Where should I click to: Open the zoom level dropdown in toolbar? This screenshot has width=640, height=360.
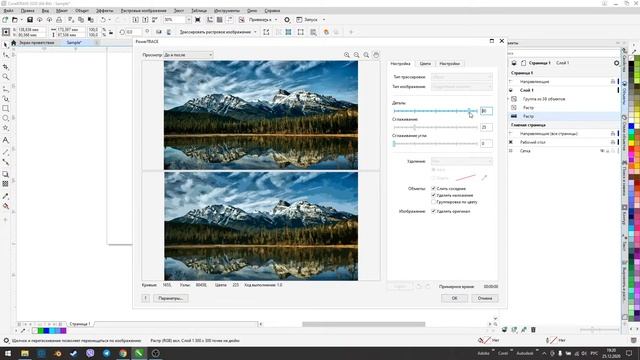pyautogui.click(x=189, y=20)
